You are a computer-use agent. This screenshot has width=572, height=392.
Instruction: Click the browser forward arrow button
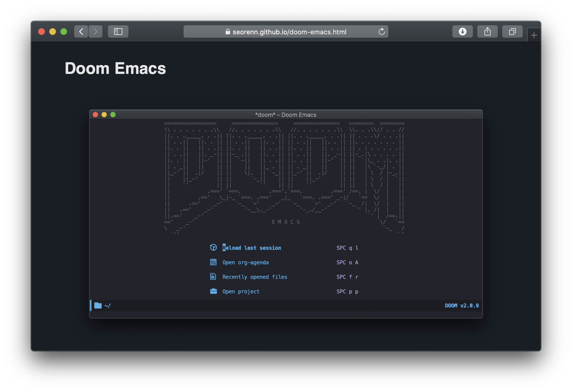[96, 32]
